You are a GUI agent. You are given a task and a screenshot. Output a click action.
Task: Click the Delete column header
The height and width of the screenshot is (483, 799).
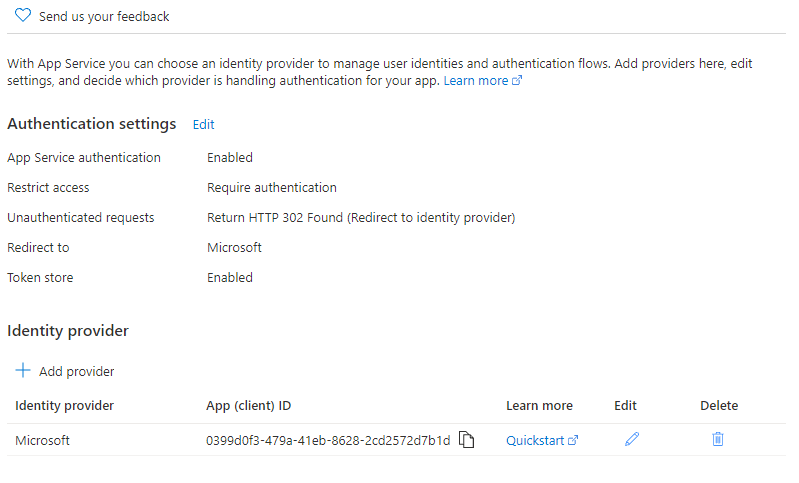pos(719,406)
